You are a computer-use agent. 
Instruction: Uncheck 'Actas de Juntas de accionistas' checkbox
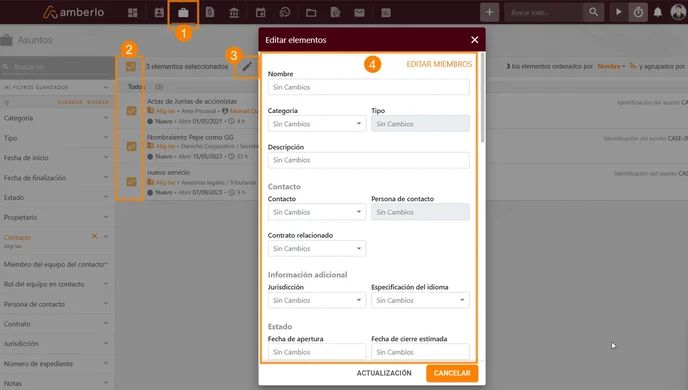click(131, 111)
